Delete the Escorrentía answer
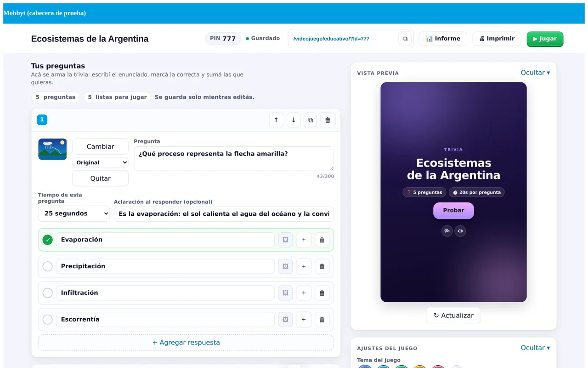This screenshot has height=368, width=588. point(322,319)
